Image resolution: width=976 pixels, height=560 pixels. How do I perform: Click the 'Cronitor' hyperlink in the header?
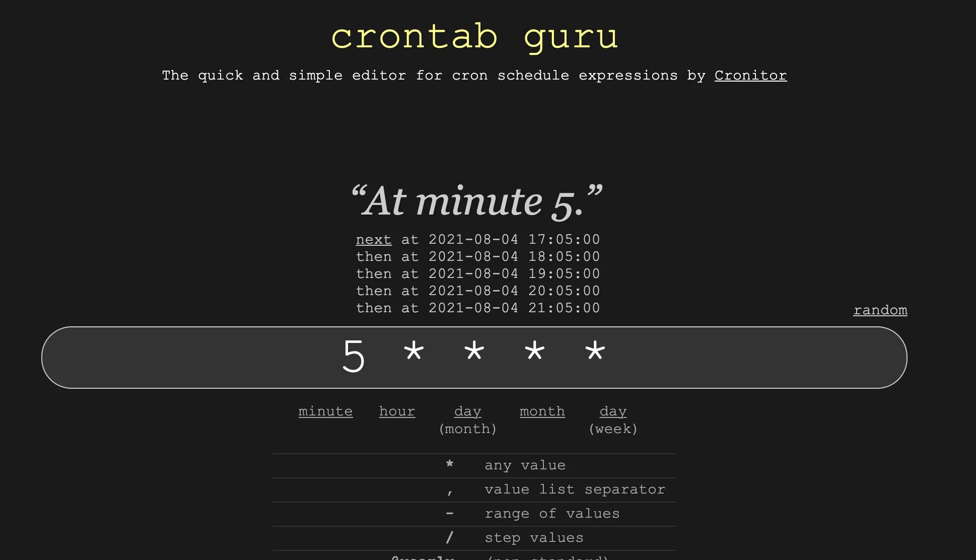pos(751,75)
